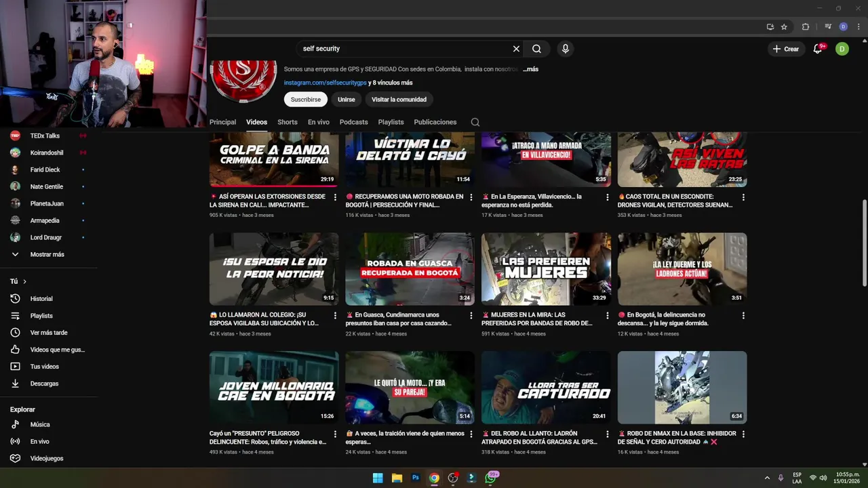Open instagram.com/selfsecuritygps link

pyautogui.click(x=325, y=83)
